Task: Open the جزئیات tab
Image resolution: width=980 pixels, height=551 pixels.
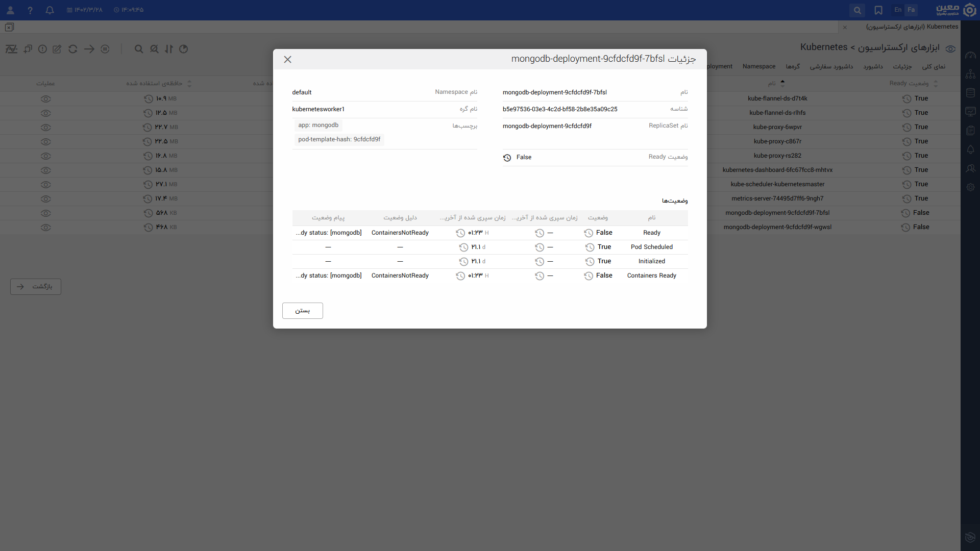Action: [902, 67]
